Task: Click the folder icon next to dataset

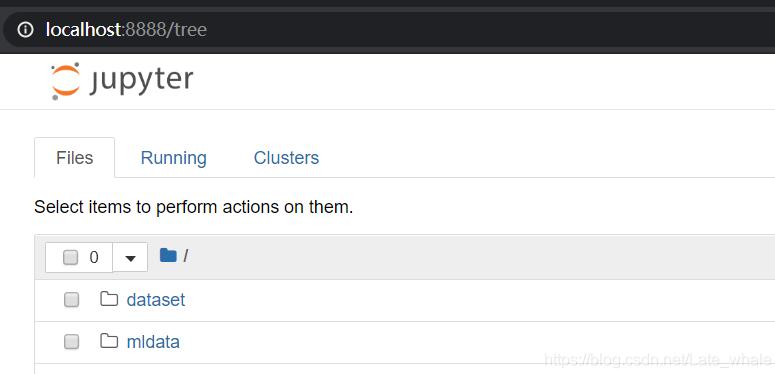Action: pyautogui.click(x=109, y=299)
